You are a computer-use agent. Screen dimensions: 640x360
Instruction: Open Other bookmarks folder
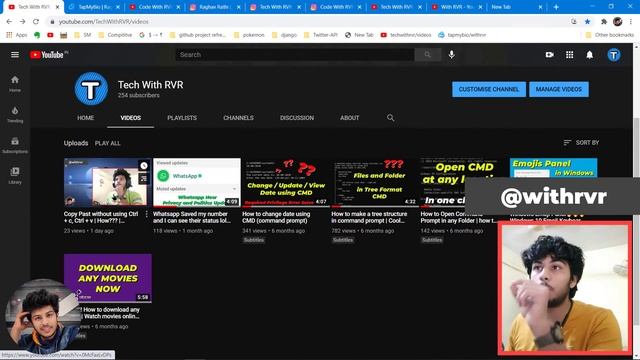point(610,35)
